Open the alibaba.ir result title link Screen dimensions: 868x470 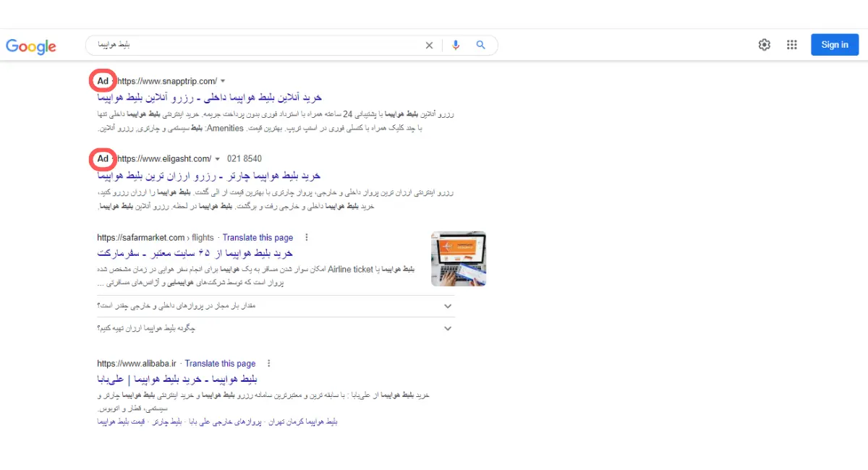[178, 380]
